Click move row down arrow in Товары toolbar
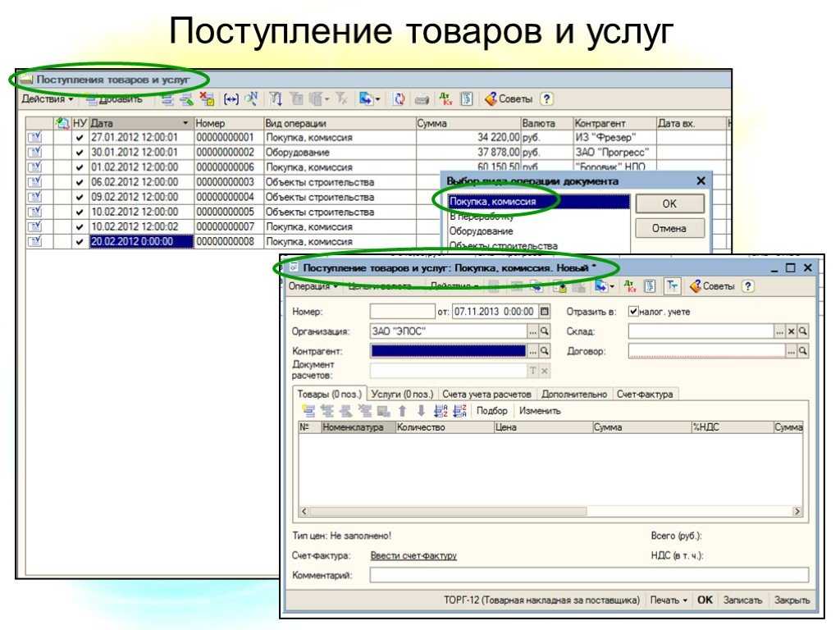Screen dimensions: 840x630 (421, 411)
